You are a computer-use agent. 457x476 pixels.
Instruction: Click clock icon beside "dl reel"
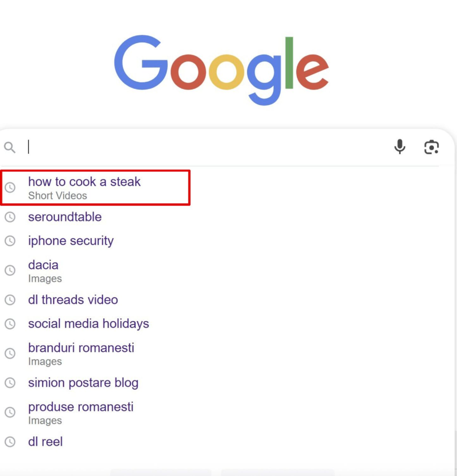(10, 442)
